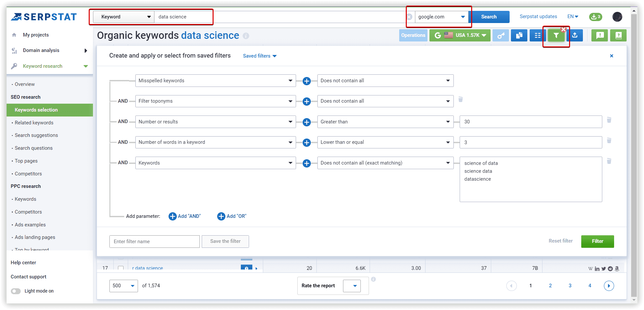644x310 pixels.
Task: Disable the Light mode toggle
Action: coord(16,291)
